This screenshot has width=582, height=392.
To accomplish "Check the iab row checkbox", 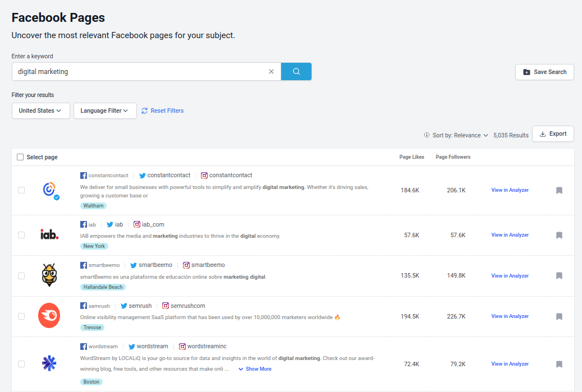I will 21,235.
